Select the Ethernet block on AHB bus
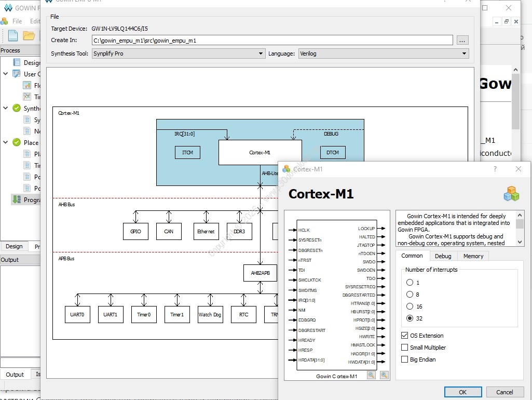Screen dimensions: 532x400 [x=206, y=232]
